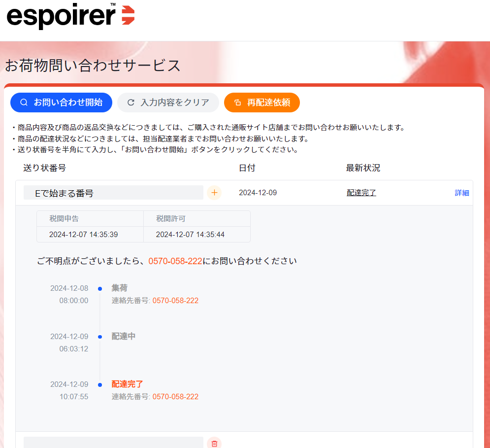Click the page title お荷物問い合わせサービス
The height and width of the screenshot is (448, 490).
[x=93, y=66]
